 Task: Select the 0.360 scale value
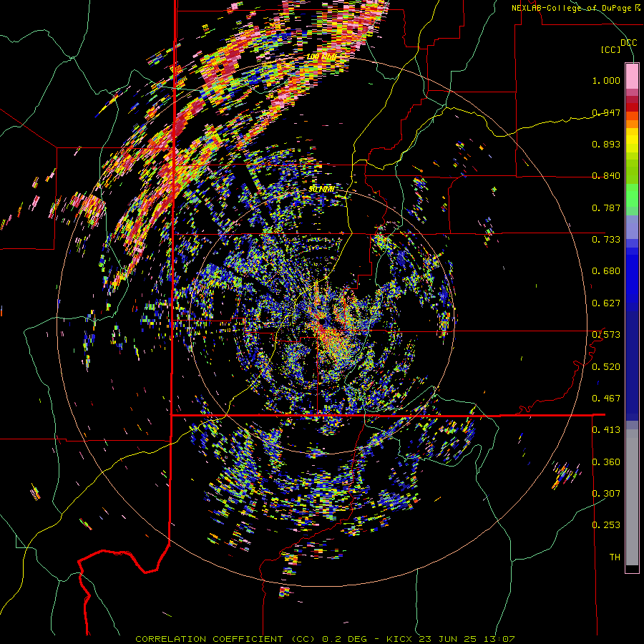[606, 462]
